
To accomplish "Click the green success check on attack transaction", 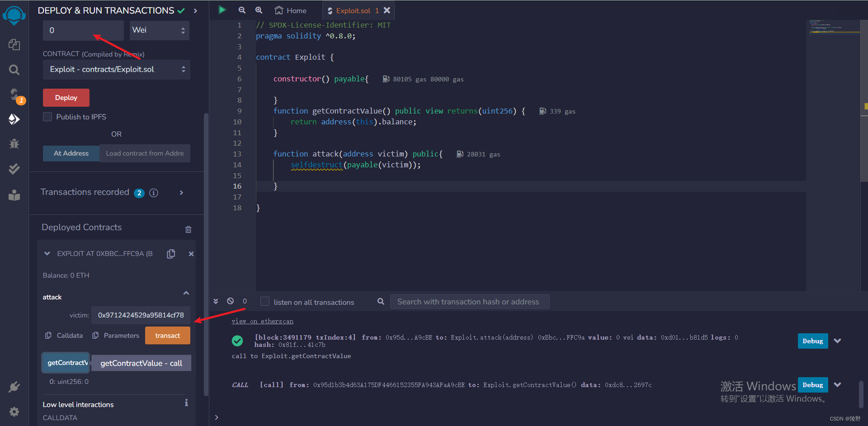I will point(237,341).
